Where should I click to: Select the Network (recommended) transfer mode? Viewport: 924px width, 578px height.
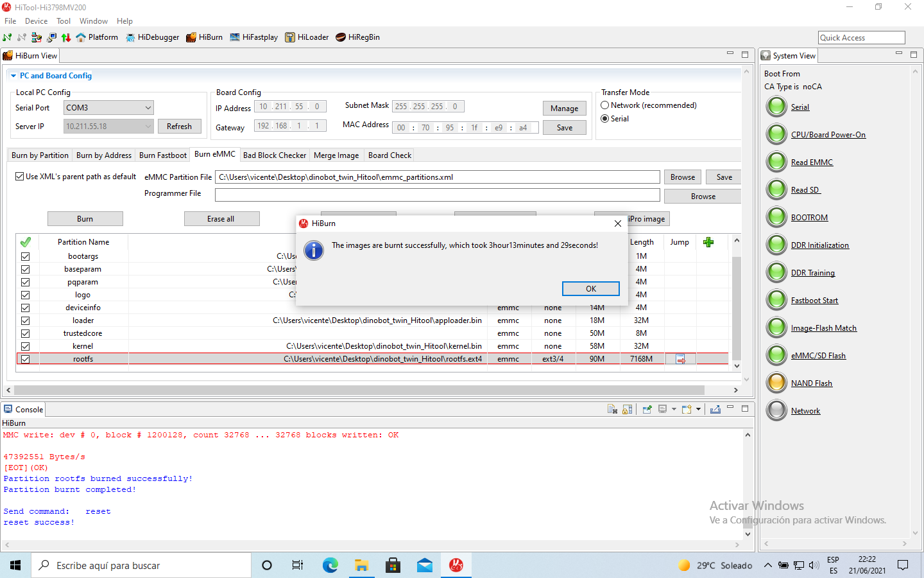click(x=605, y=105)
